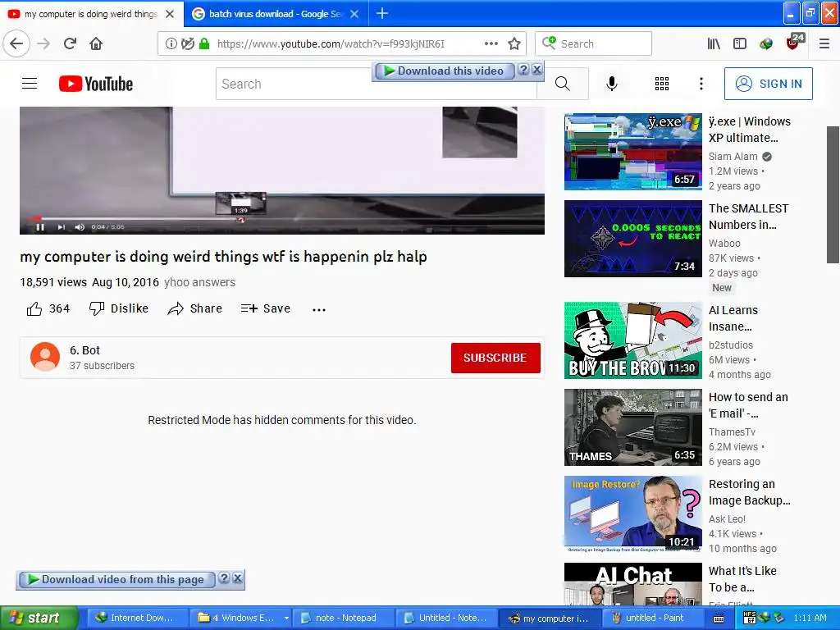The image size is (840, 630).
Task: Start voice search with the microphone
Action: (612, 84)
